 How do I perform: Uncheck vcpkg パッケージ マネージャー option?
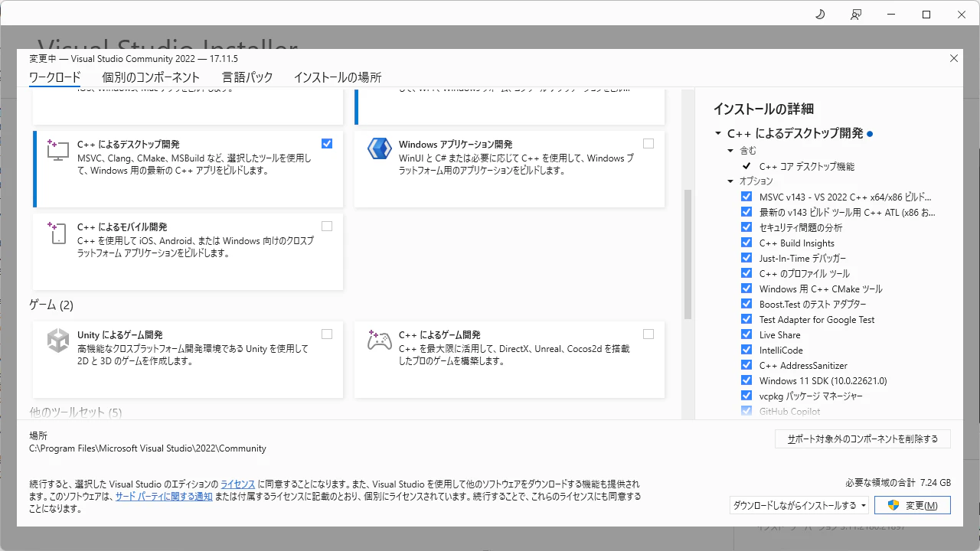[x=746, y=396]
